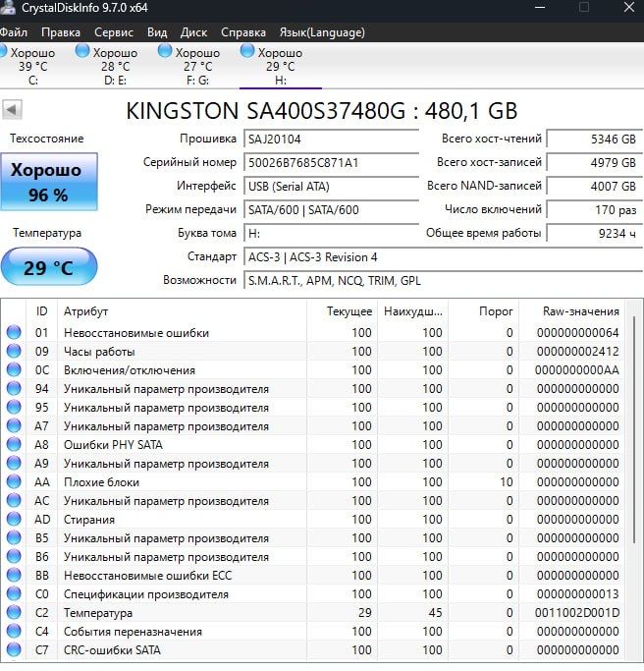Click status orb of C2 Температура row
Image resolution: width=644 pixels, height=671 pixels.
pyautogui.click(x=14, y=612)
